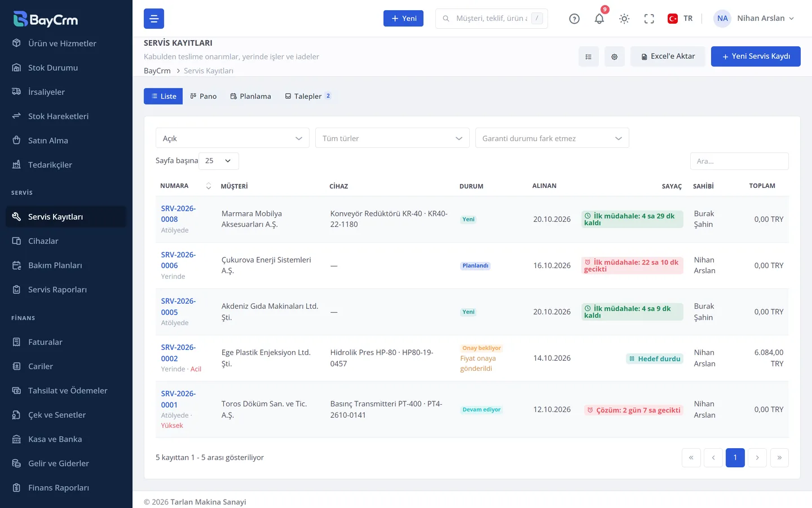This screenshot has height=508, width=812.
Task: Open service record SRV-2026-0008
Action: pyautogui.click(x=178, y=214)
